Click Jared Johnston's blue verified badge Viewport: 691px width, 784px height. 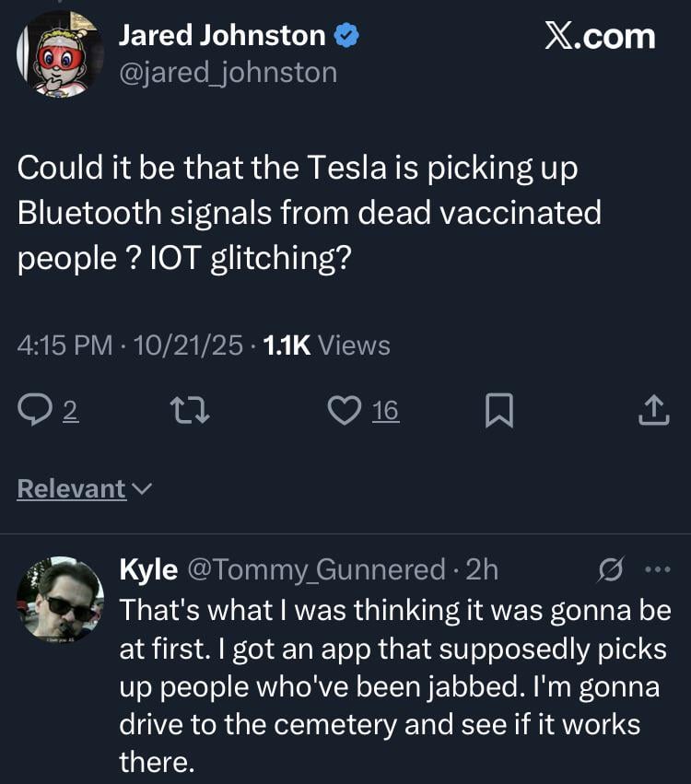tap(345, 36)
